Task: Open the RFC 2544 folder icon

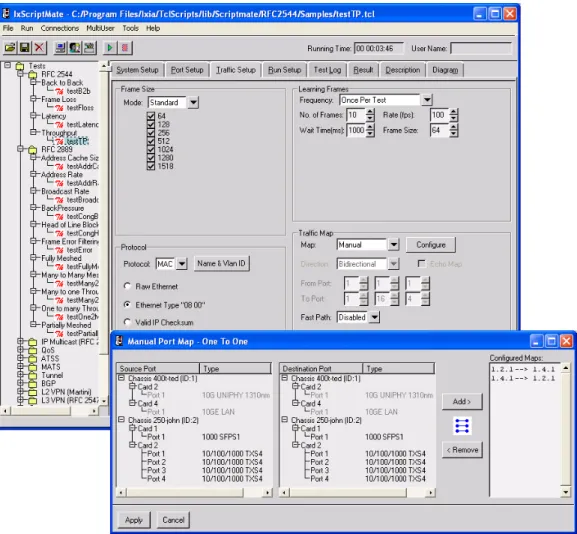Action: coord(33,74)
